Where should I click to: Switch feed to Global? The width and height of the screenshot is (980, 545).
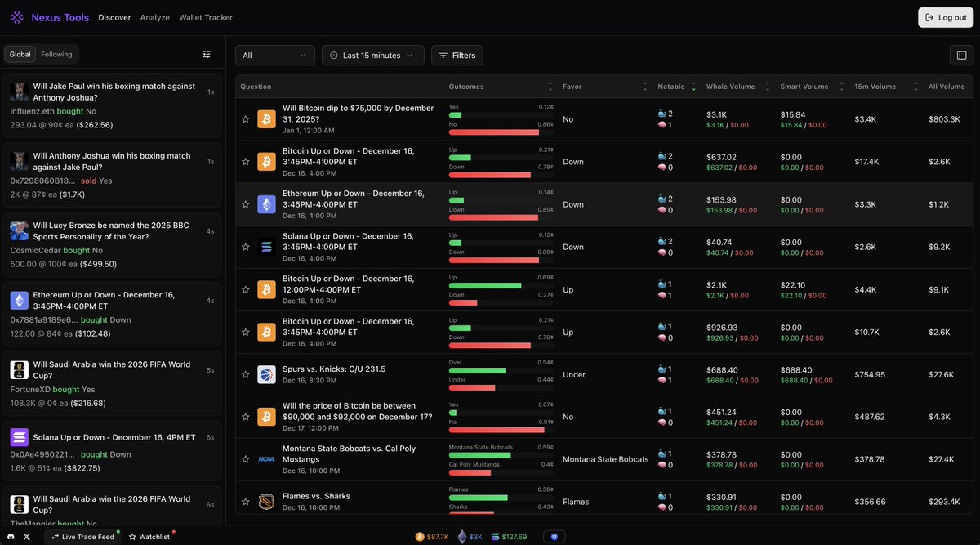tap(20, 55)
